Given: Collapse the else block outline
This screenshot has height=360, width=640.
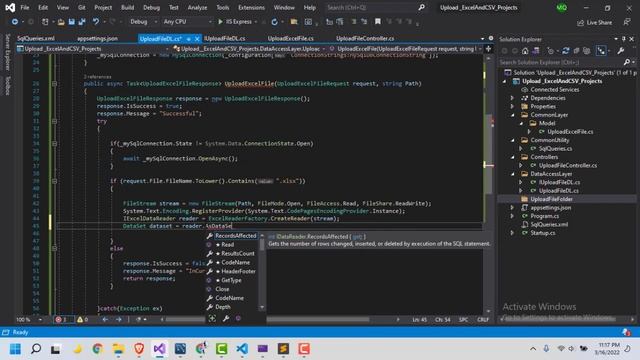Looking at the screenshot, I should tap(54, 248).
